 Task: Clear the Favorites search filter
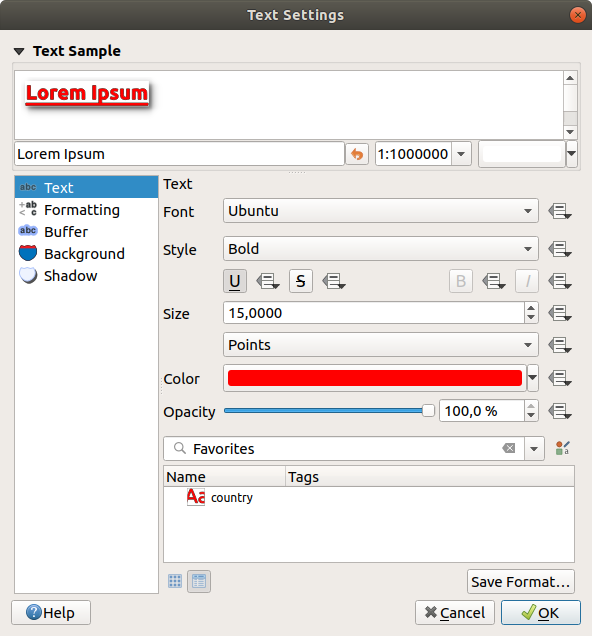point(508,448)
